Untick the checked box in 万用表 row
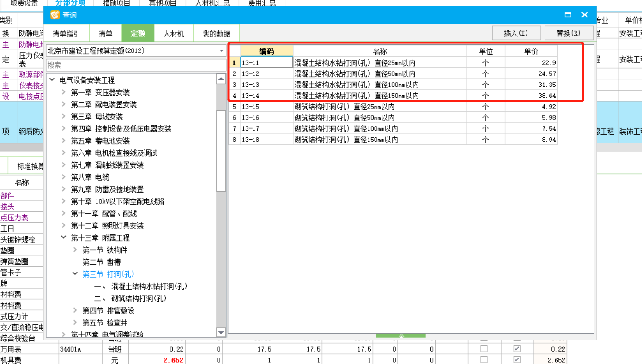 pos(517,349)
